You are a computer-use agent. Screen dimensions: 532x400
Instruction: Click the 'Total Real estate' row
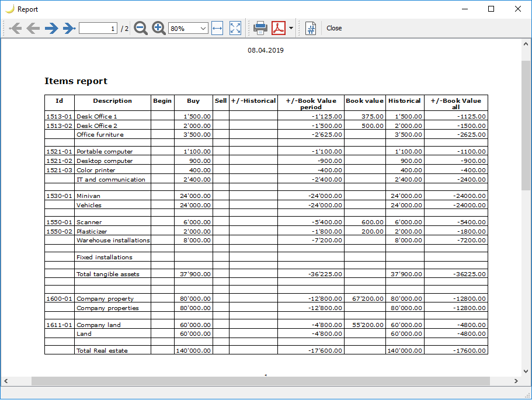tap(266, 350)
